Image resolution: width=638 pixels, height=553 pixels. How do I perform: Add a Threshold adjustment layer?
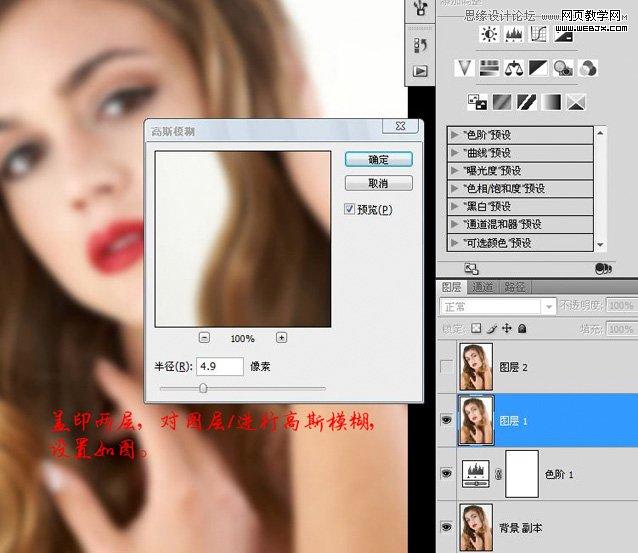click(x=527, y=102)
